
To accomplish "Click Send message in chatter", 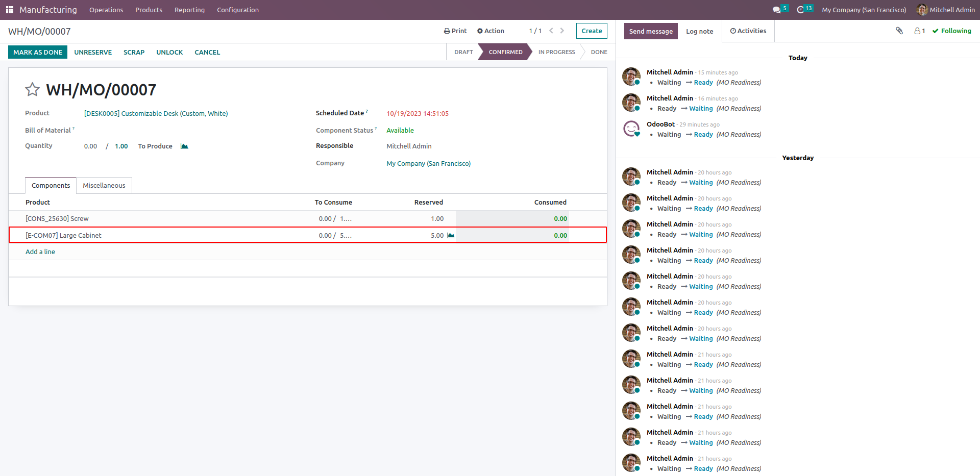I will tap(651, 31).
